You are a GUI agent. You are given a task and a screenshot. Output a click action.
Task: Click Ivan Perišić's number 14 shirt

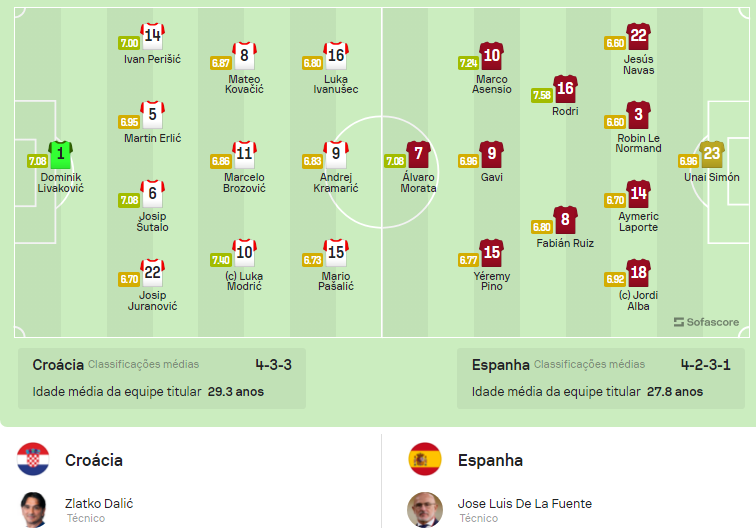[x=152, y=37]
